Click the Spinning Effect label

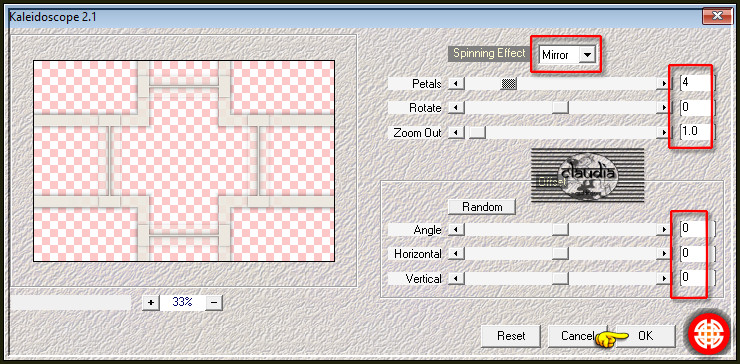[489, 53]
